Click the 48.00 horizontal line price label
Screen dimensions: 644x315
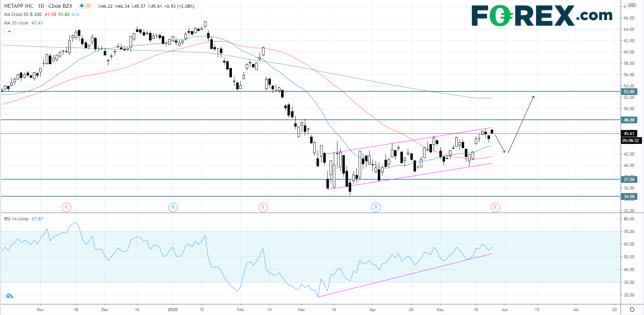click(x=629, y=120)
